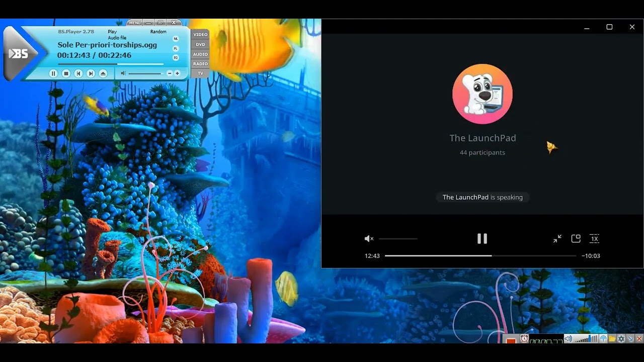The height and width of the screenshot is (362, 644).
Task: Switch to the DVD tab in BS.Player
Action: coord(200,44)
